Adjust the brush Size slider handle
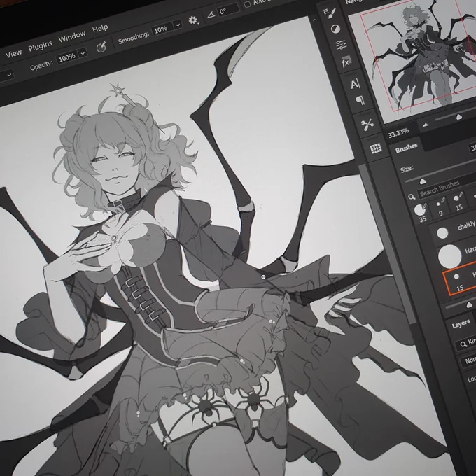This screenshot has height=476, width=476. (x=422, y=181)
